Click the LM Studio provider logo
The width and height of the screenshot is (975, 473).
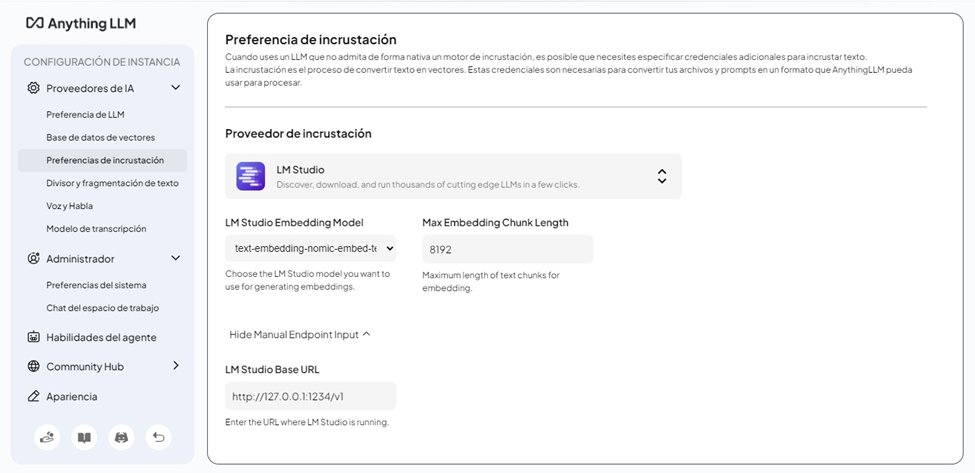[x=250, y=176]
